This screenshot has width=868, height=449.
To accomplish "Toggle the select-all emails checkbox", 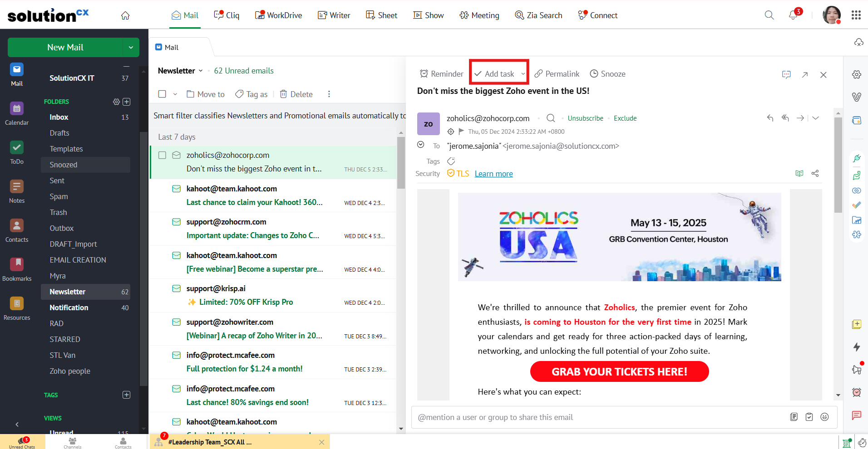I will (162, 94).
